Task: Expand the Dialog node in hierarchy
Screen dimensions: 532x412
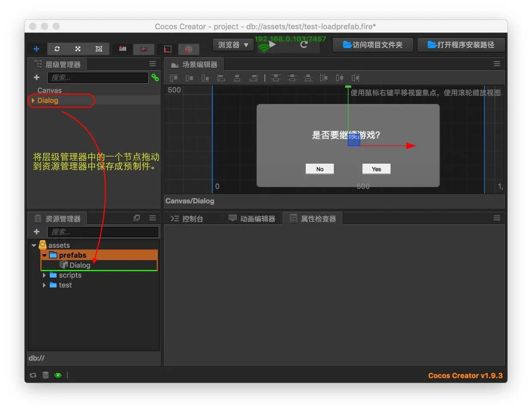Action: pyautogui.click(x=33, y=100)
